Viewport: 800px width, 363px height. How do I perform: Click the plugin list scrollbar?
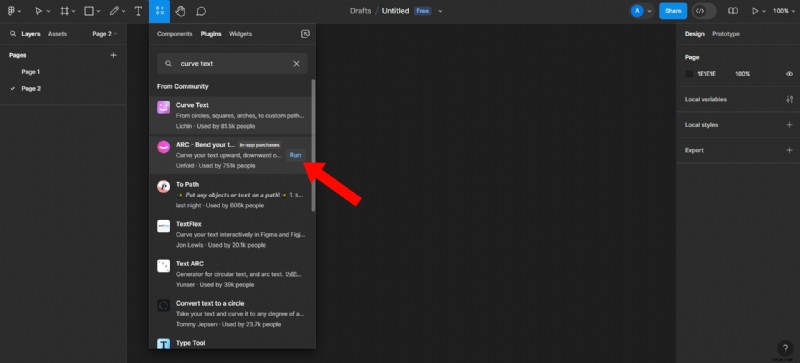[x=313, y=146]
